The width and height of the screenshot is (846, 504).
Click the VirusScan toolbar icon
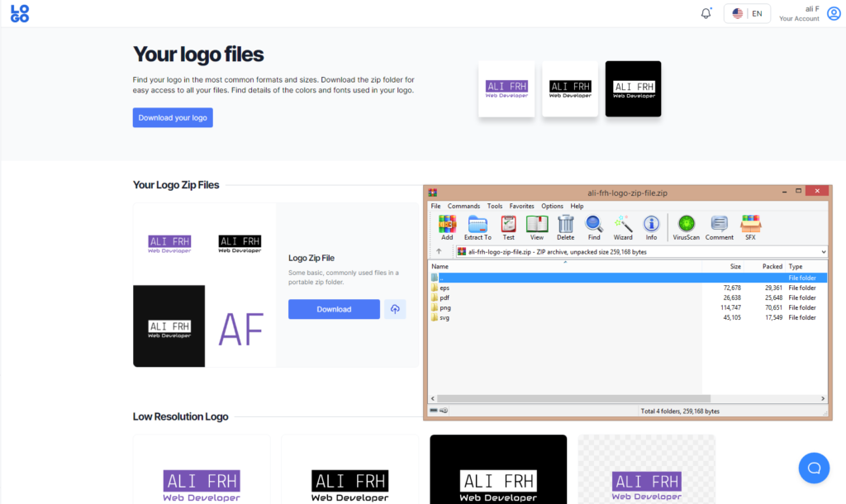click(x=686, y=227)
